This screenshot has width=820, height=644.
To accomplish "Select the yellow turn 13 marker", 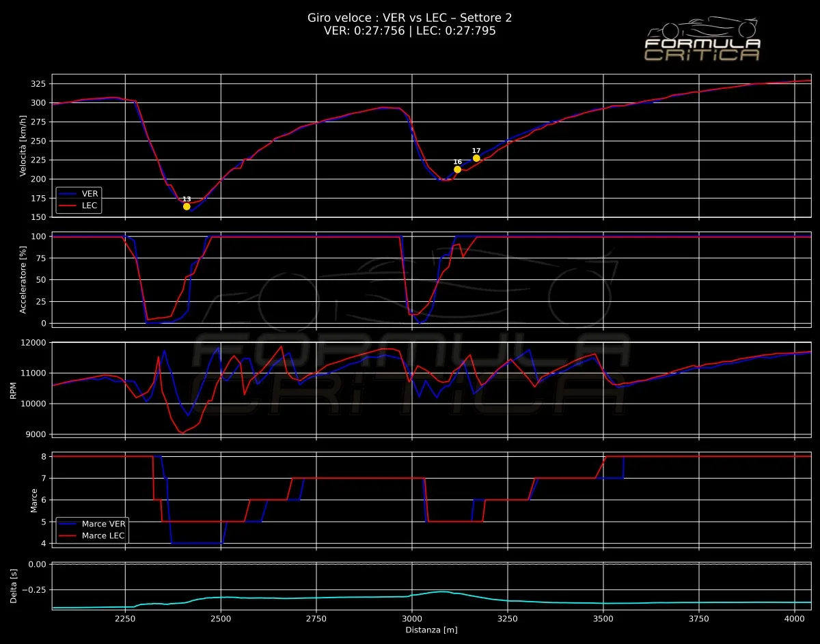I will [x=187, y=206].
